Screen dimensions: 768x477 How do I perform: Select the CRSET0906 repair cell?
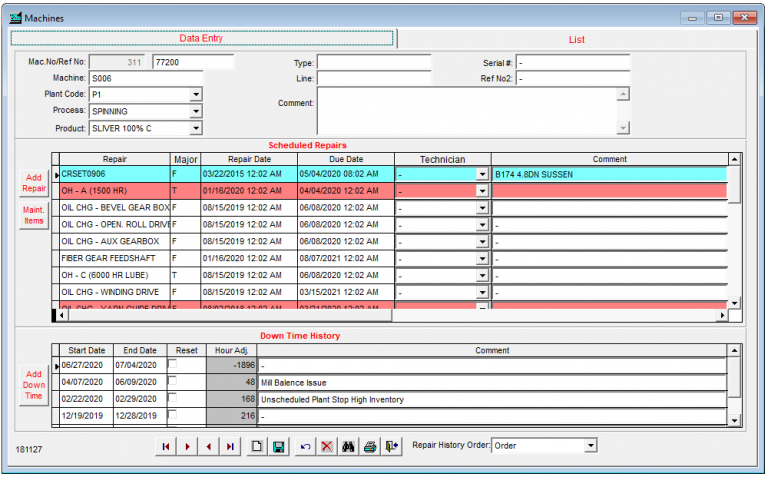point(115,174)
